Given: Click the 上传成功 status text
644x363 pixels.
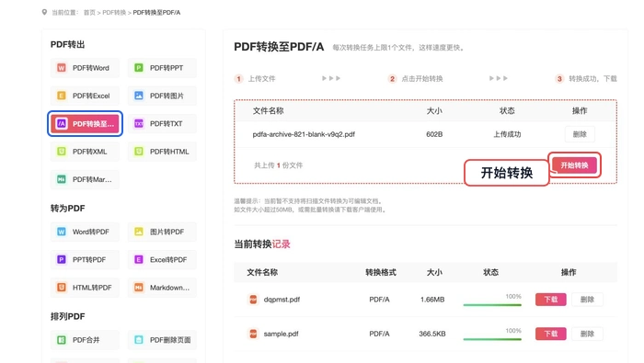Looking at the screenshot, I should 507,134.
